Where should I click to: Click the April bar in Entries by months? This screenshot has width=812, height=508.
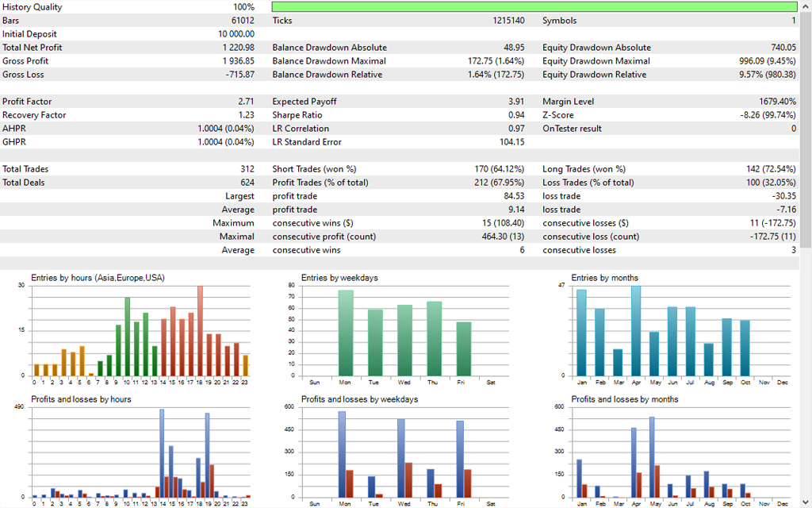(x=636, y=330)
